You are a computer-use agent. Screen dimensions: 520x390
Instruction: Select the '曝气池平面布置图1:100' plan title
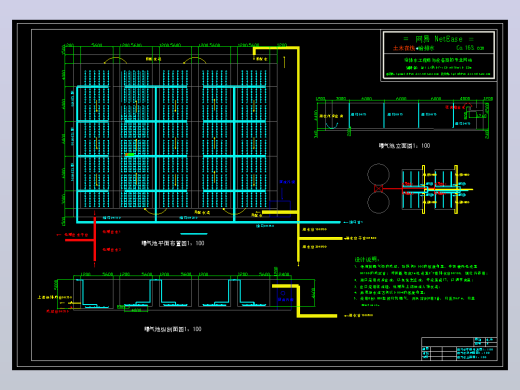pos(173,243)
